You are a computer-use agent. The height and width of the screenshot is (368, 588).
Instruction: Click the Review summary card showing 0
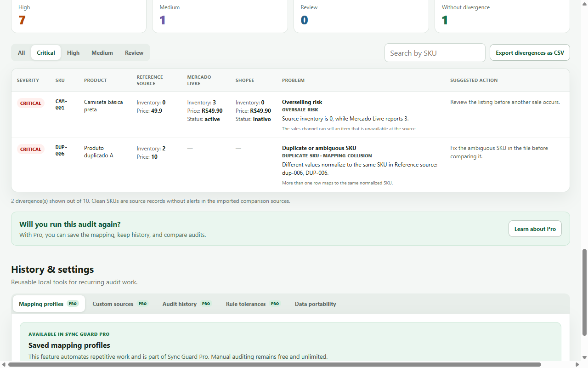[x=361, y=16]
